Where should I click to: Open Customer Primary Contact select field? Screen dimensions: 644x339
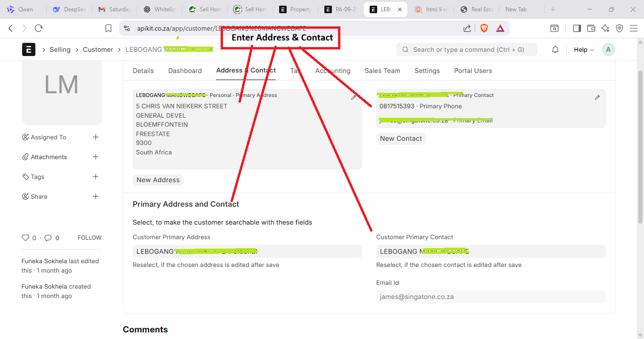pos(490,251)
